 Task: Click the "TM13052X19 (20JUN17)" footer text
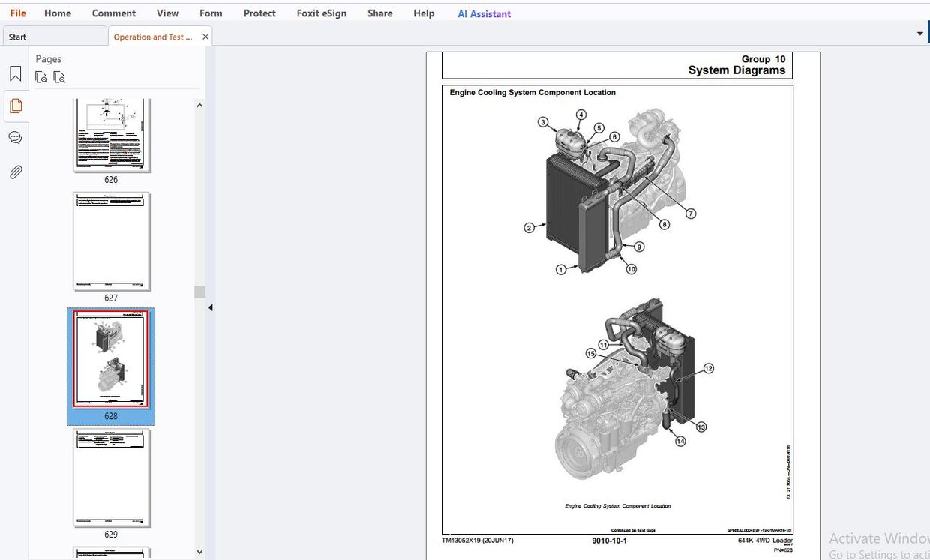478,541
